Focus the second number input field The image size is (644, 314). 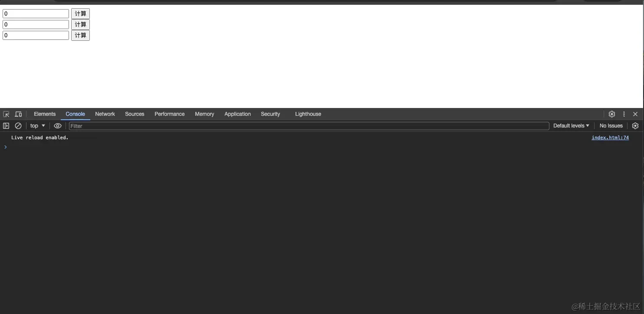pos(36,24)
